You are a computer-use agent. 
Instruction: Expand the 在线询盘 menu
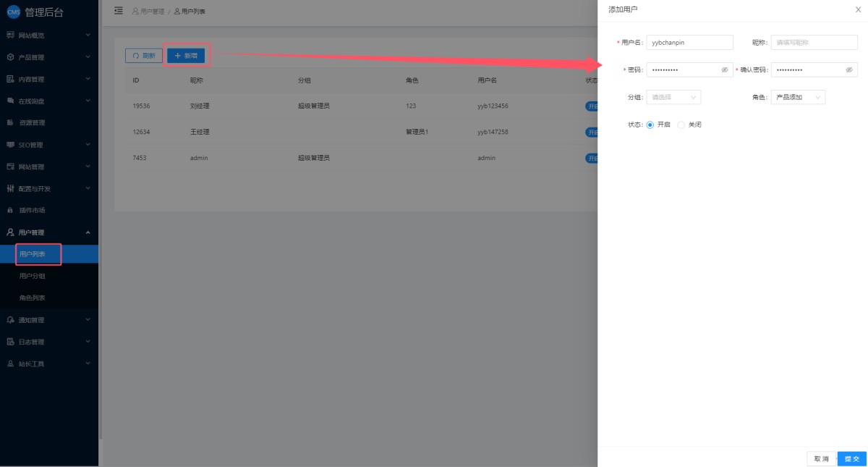pos(49,101)
